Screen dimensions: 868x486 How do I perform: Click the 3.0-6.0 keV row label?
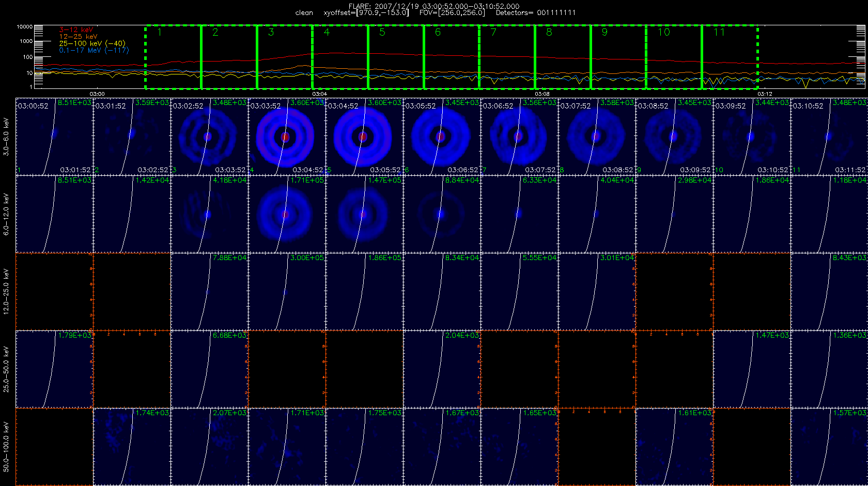(6, 136)
